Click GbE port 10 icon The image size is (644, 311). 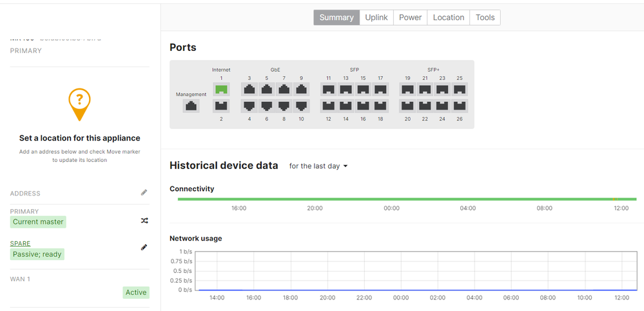[x=301, y=106]
